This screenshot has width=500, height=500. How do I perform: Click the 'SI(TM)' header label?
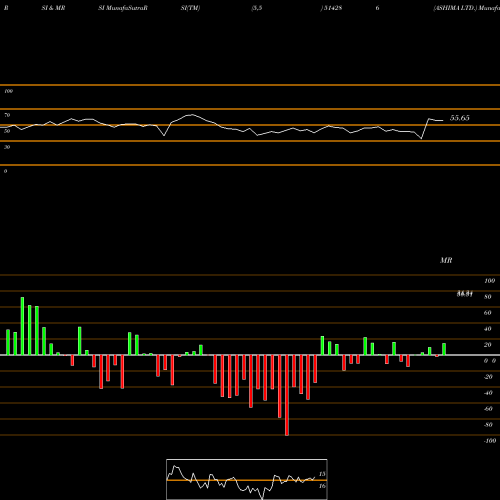click(190, 8)
